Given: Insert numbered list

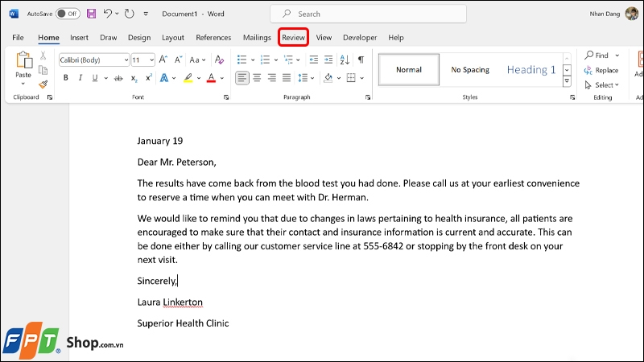Looking at the screenshot, I should click(x=265, y=60).
